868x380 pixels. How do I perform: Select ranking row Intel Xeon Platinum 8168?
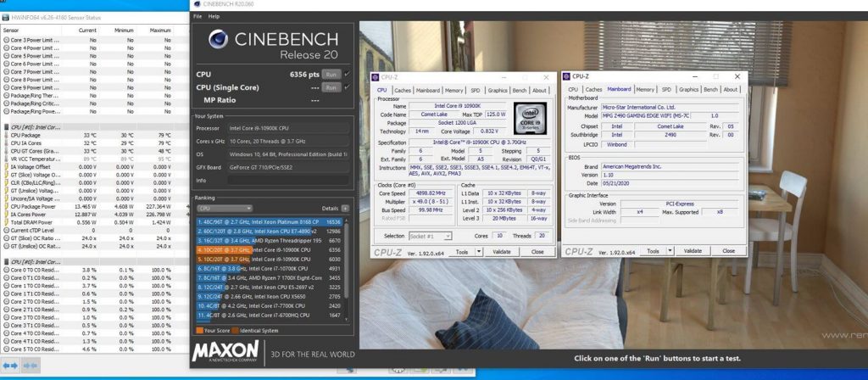point(270,221)
